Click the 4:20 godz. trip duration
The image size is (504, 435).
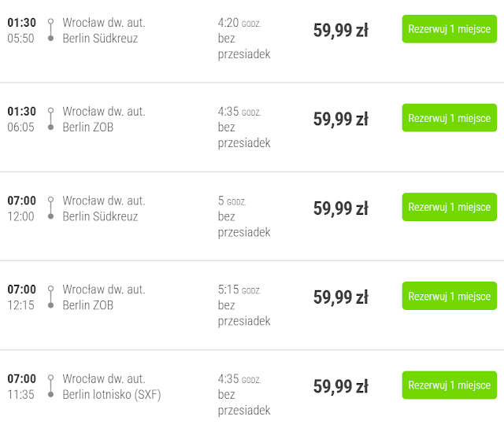239,23
